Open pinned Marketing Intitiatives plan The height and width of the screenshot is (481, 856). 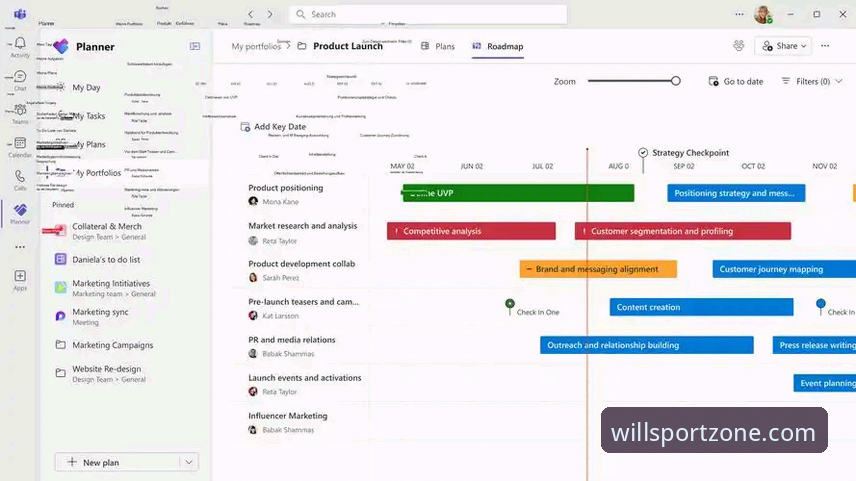(105, 288)
